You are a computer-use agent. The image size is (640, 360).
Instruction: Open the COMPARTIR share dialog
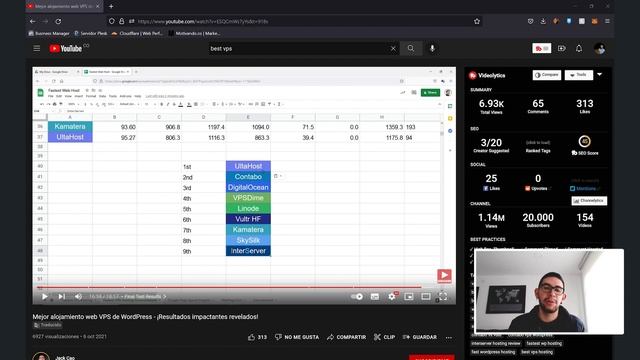[347, 337]
